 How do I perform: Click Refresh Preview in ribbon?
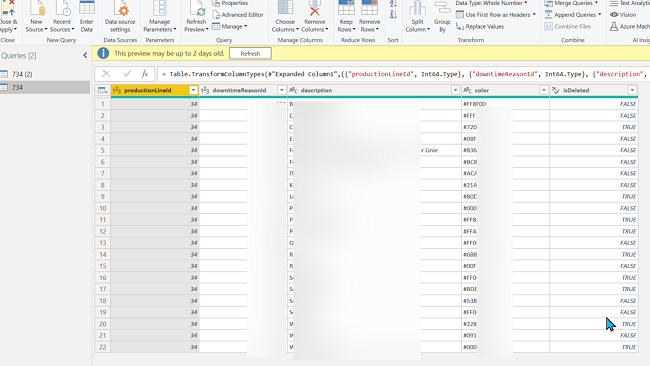(x=196, y=17)
